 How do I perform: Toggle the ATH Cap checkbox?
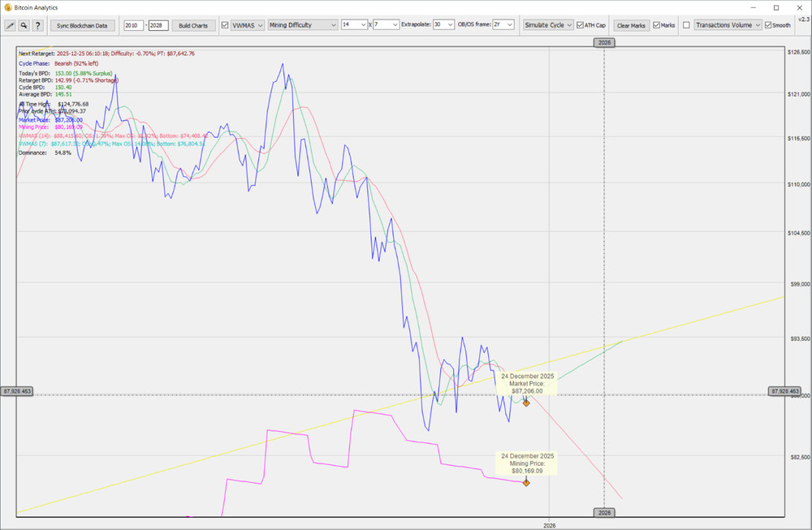click(580, 25)
